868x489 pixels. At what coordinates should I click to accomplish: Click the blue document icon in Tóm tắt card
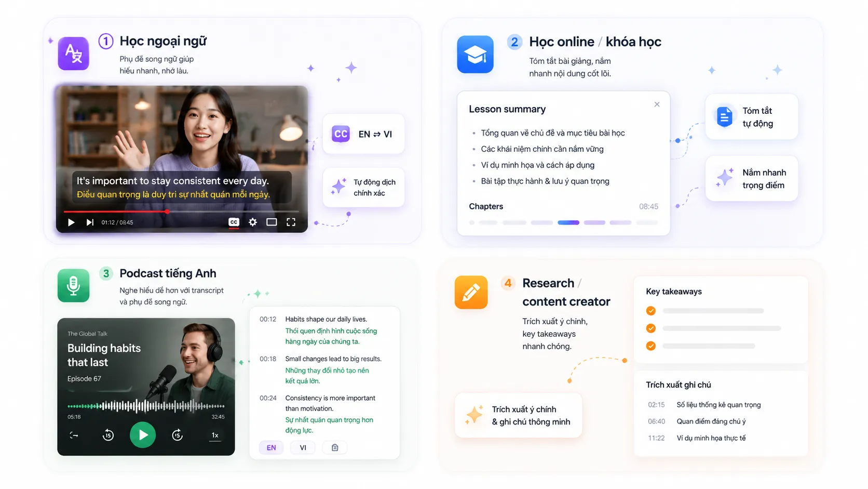[725, 117]
